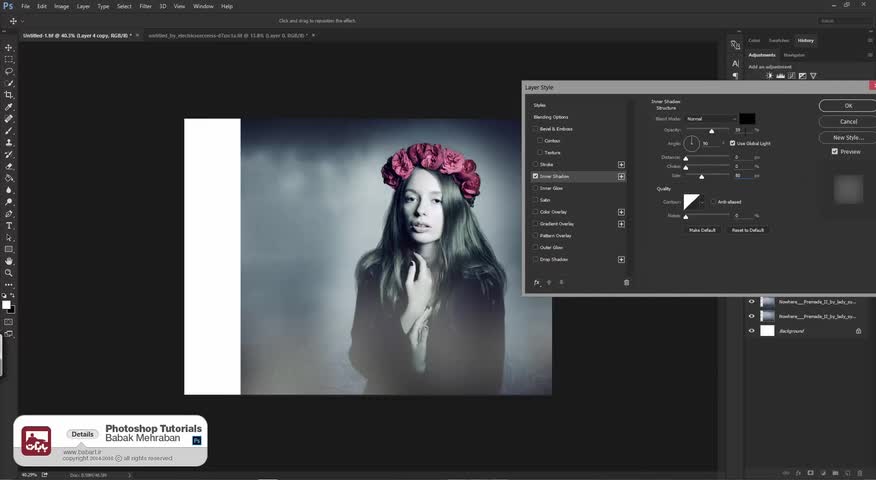Click the New Style... button

coord(848,137)
